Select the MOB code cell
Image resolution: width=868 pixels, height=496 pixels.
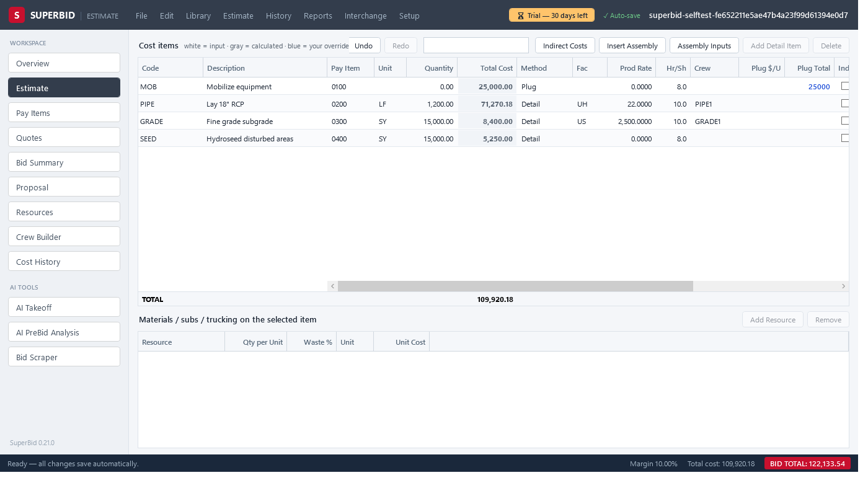coord(170,86)
